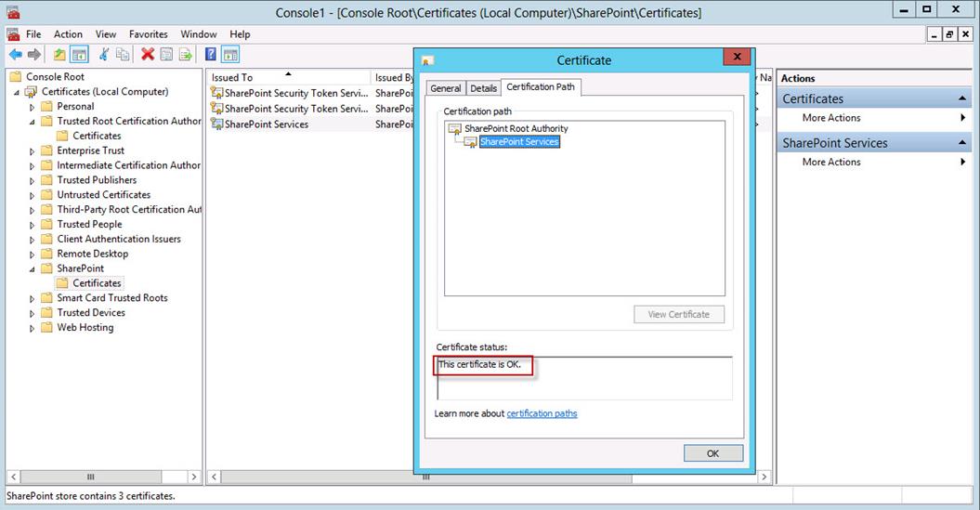The width and height of the screenshot is (980, 510).
Task: Select the Trusted People store
Action: tap(89, 225)
